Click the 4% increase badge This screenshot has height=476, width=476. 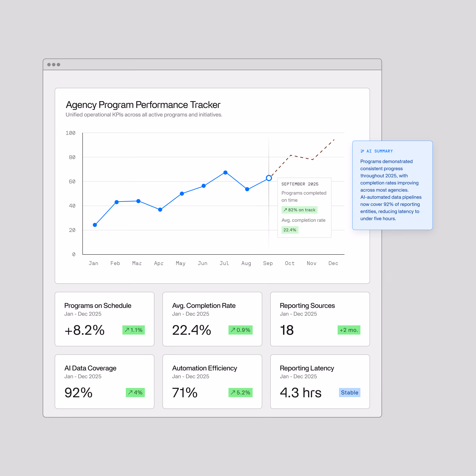pyautogui.click(x=135, y=393)
